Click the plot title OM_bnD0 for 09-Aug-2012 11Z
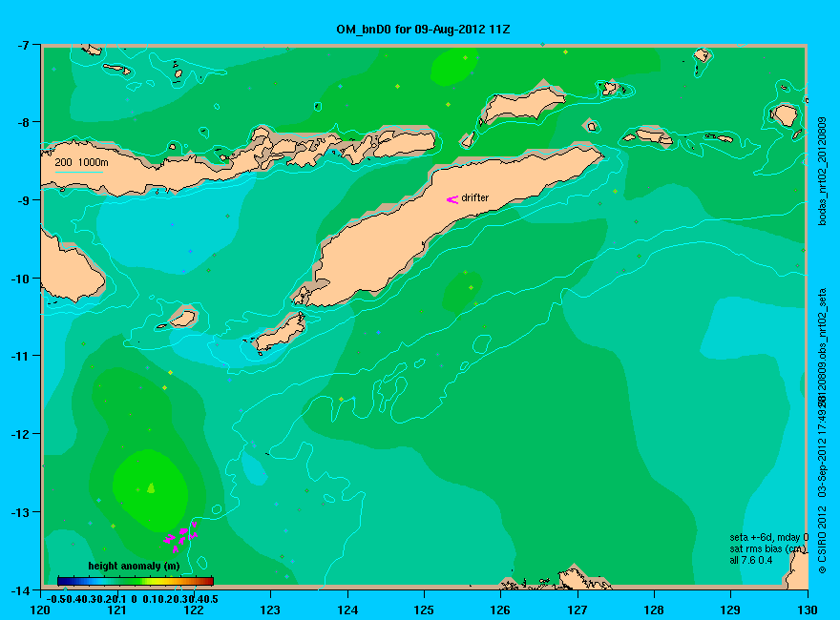The width and height of the screenshot is (840, 620). (423, 30)
